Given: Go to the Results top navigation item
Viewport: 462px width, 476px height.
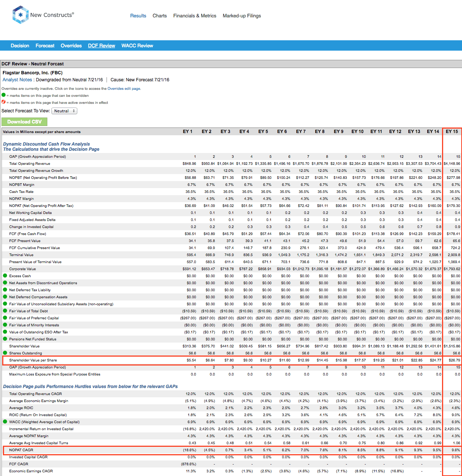Looking at the screenshot, I should [x=138, y=16].
